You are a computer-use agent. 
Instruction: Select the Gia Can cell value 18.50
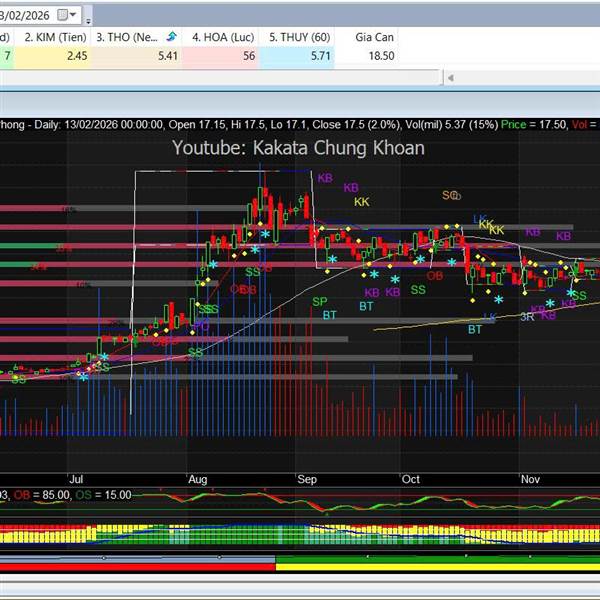(367, 56)
